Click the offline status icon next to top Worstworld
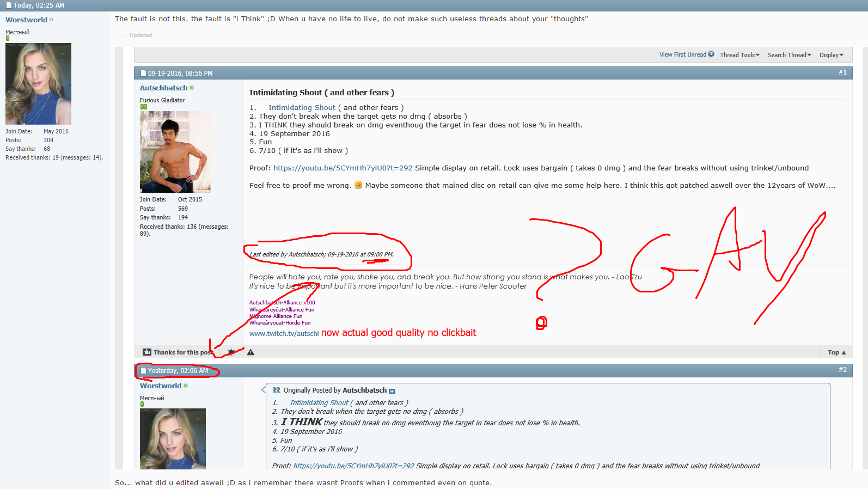 [x=51, y=20]
